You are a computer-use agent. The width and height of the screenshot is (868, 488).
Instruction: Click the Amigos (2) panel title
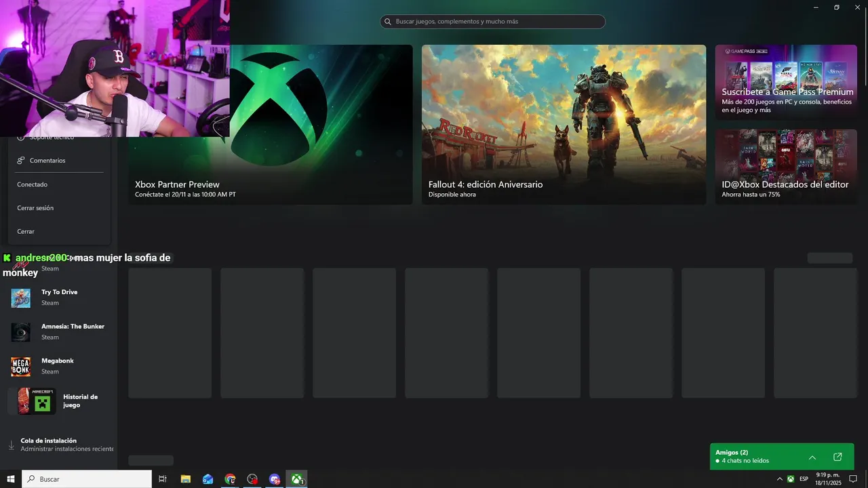[732, 452]
